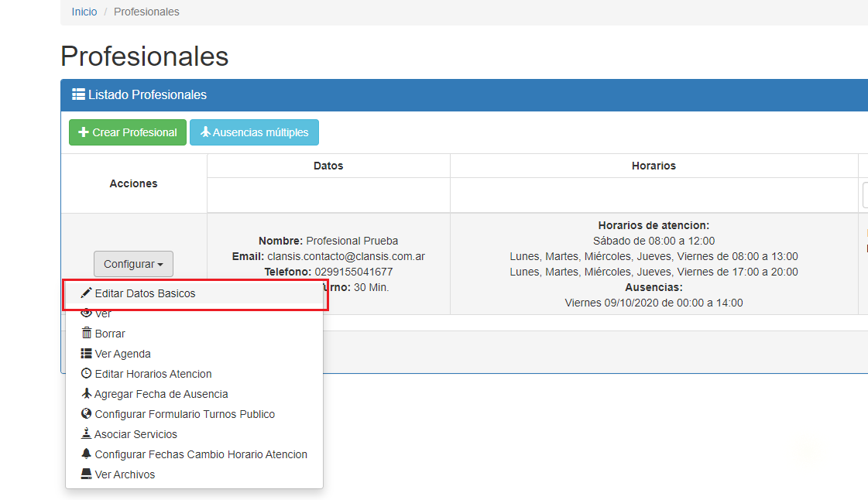The width and height of the screenshot is (868, 500).
Task: Click the trash icon next to Borrar
Action: pyautogui.click(x=87, y=334)
